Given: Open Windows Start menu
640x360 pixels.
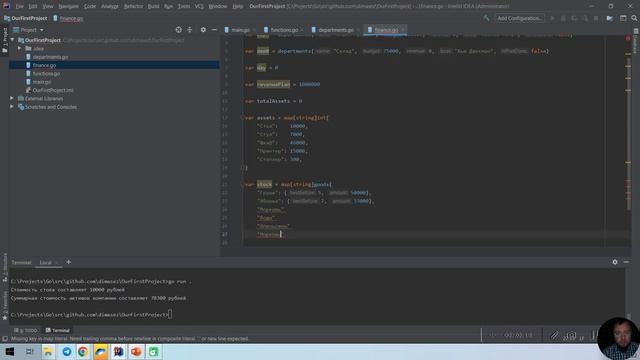Looking at the screenshot, I should (10, 351).
